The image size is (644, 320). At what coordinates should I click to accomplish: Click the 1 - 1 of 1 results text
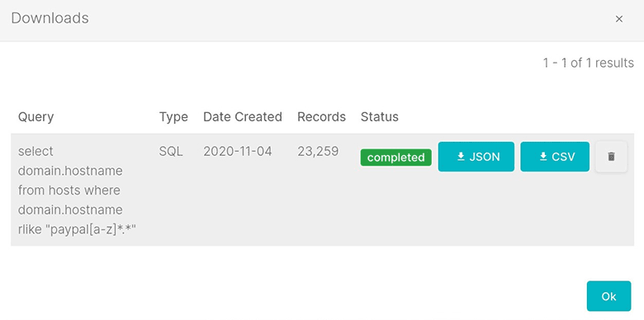[588, 63]
